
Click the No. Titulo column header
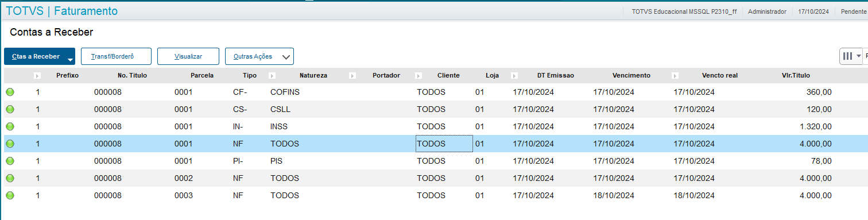132,75
